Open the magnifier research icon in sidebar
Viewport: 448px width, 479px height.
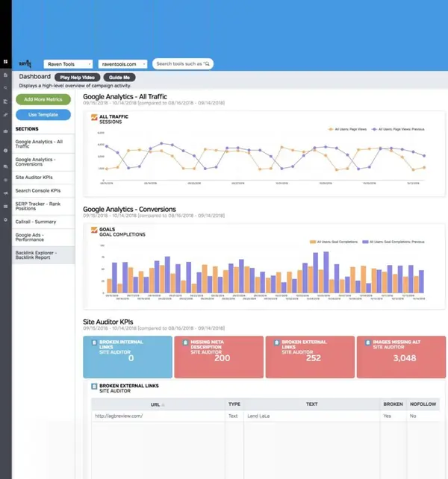[x=5, y=88]
